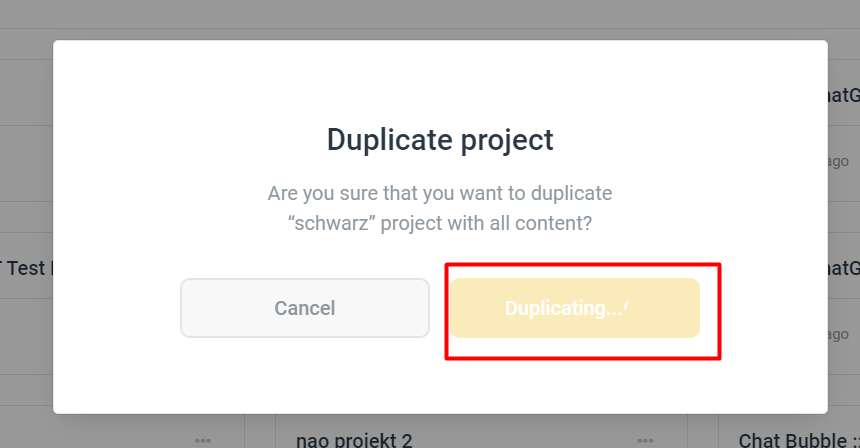Open three-dots menu on nao projekt 2 card
This screenshot has height=448, width=860.
[x=645, y=440]
